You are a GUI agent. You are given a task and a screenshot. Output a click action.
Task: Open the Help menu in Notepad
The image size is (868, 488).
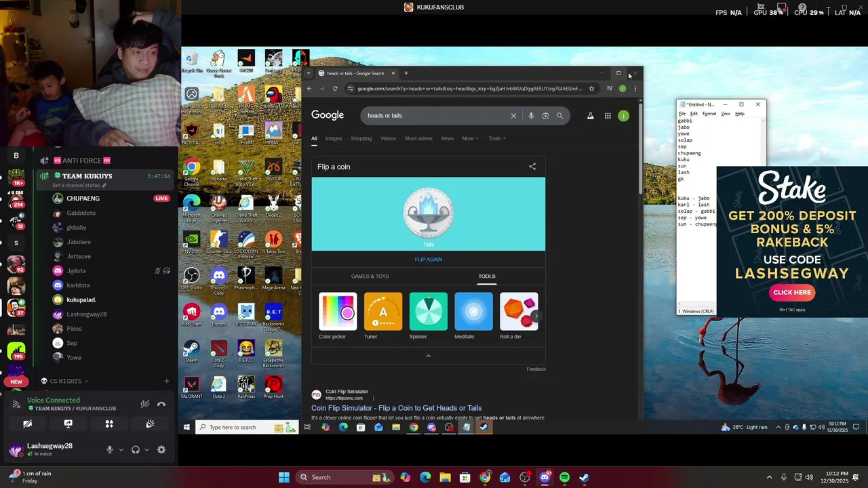740,114
